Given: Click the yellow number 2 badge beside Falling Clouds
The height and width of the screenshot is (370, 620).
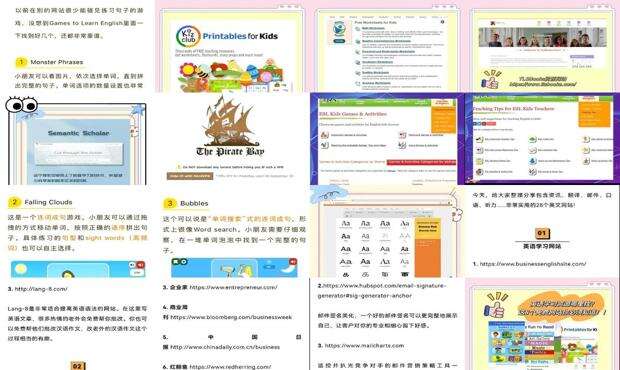Looking at the screenshot, I should point(14,202).
